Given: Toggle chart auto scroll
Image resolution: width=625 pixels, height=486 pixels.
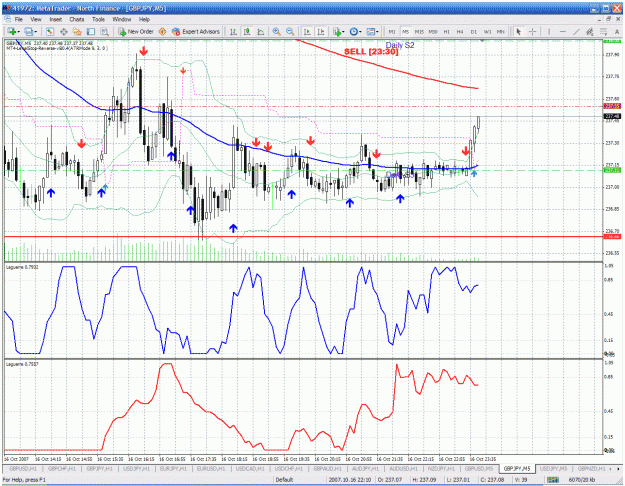Looking at the screenshot, I should point(307,31).
